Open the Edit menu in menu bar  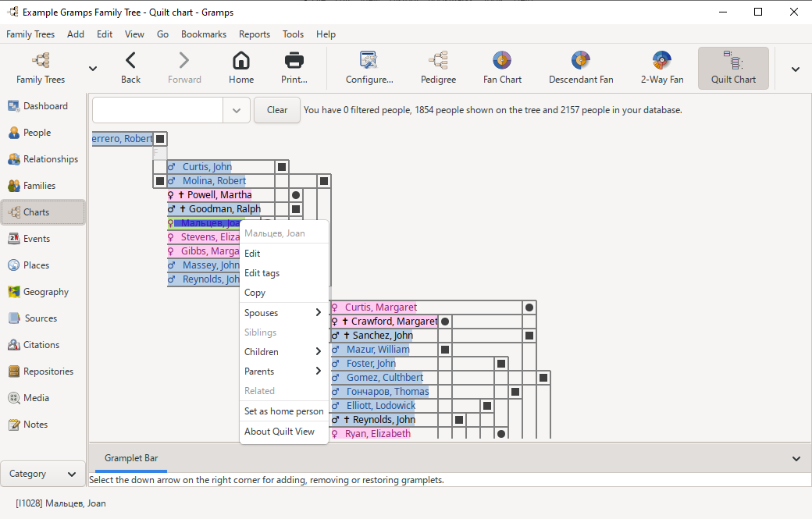pyautogui.click(x=105, y=34)
